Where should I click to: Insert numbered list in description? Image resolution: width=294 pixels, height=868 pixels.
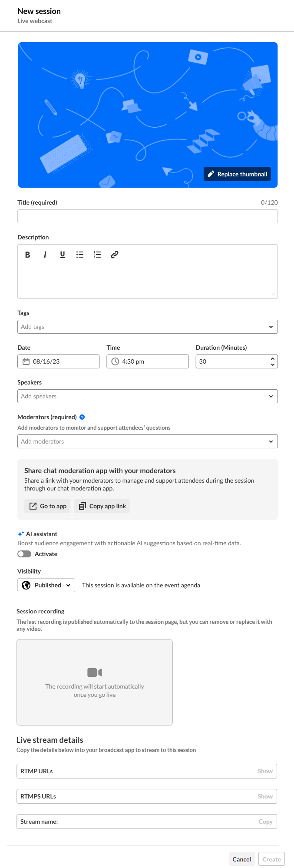coord(97,255)
